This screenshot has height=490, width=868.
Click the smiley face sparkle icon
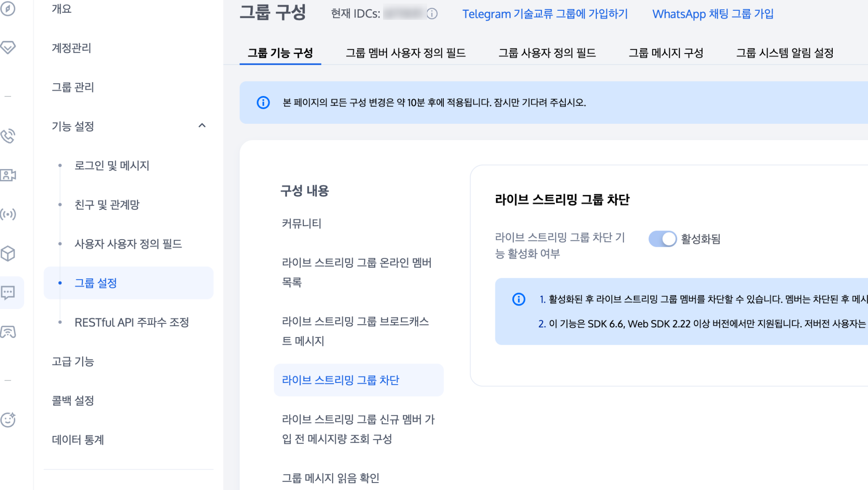tap(8, 419)
